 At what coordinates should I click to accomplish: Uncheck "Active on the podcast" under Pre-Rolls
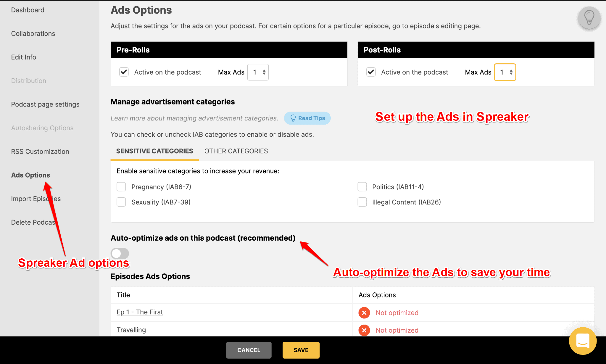tap(124, 72)
